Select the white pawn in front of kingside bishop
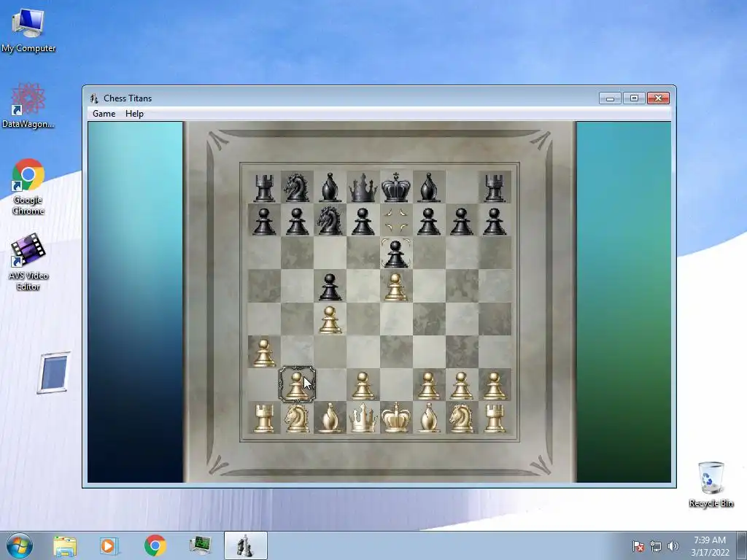This screenshot has height=560, width=747. (428, 386)
